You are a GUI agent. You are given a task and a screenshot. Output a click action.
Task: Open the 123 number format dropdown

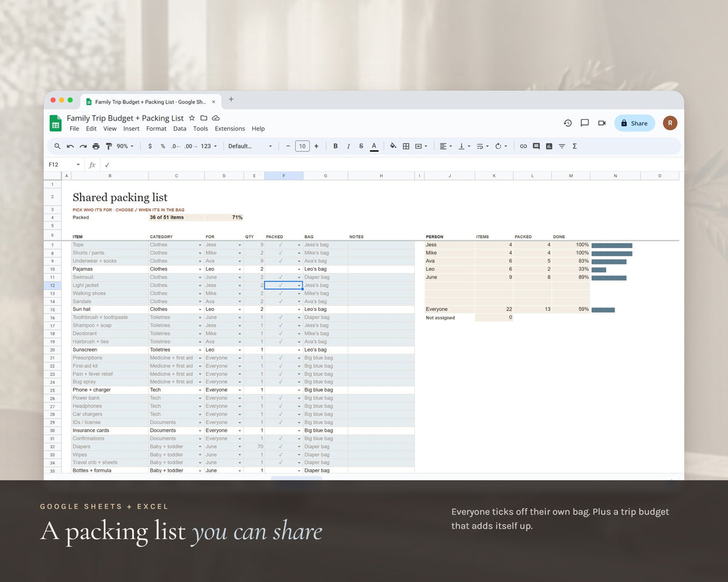point(209,146)
